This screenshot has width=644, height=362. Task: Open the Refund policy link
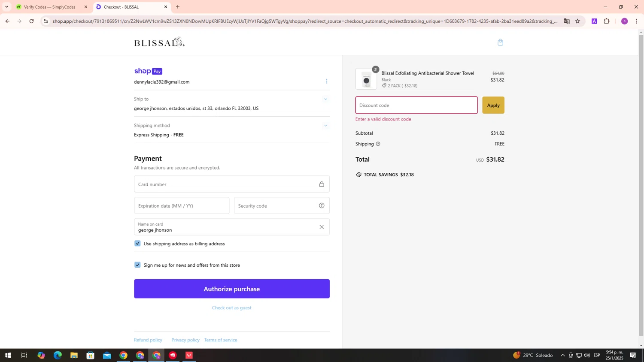pyautogui.click(x=148, y=340)
